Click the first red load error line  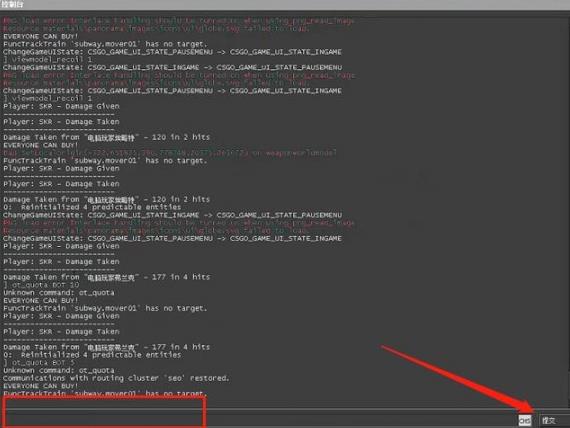point(178,21)
